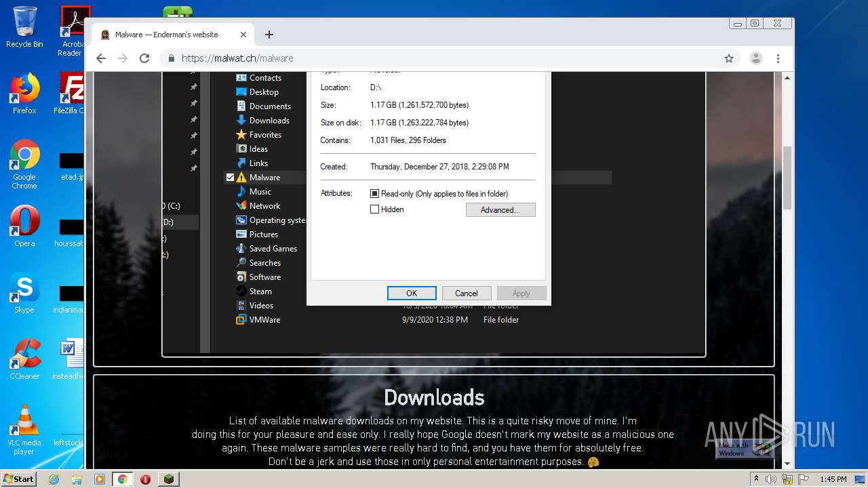Screen dimensions: 868x488
Task: Bookmark this page with star icon
Action: coord(729,58)
